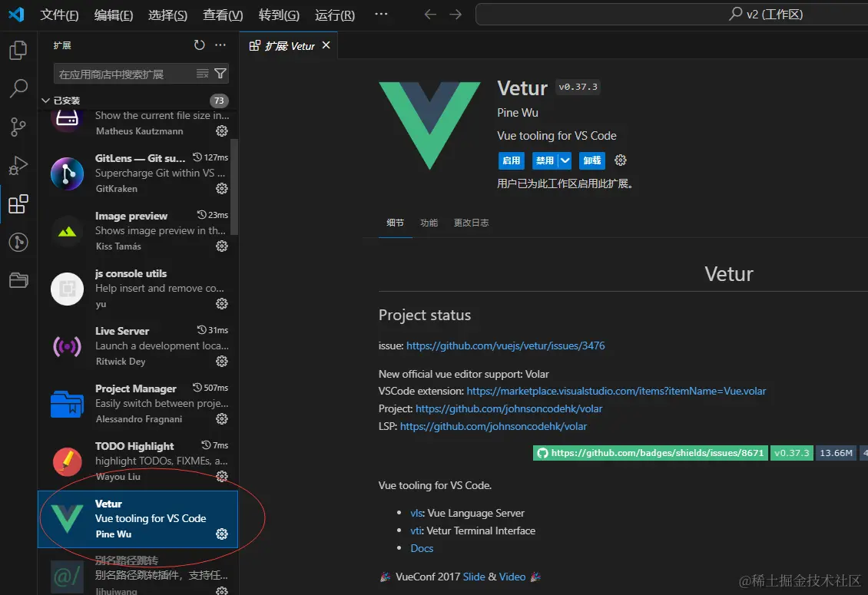Open the VueConf Slide link
This screenshot has width=868, height=595.
[x=474, y=577]
